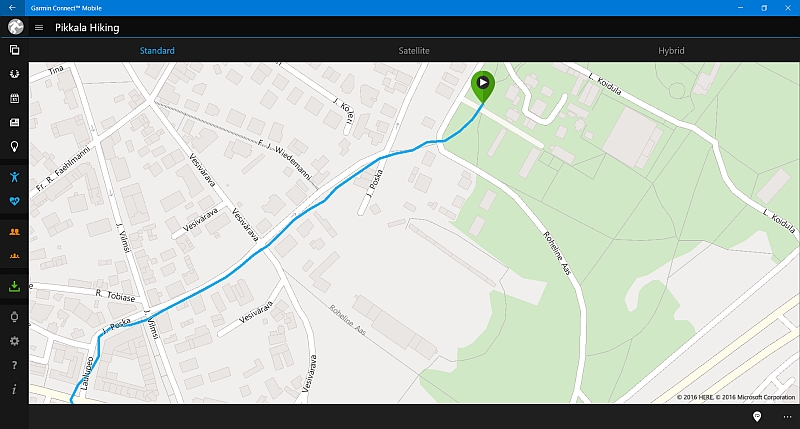Open the devices watch icon

[x=14, y=317]
